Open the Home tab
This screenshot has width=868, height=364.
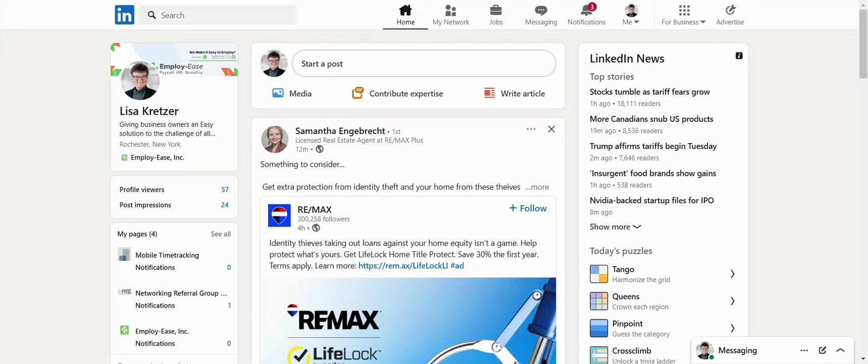pyautogui.click(x=405, y=15)
